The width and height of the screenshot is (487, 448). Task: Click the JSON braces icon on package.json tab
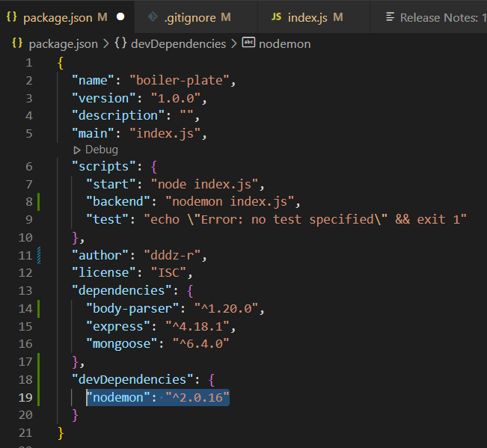coord(11,16)
